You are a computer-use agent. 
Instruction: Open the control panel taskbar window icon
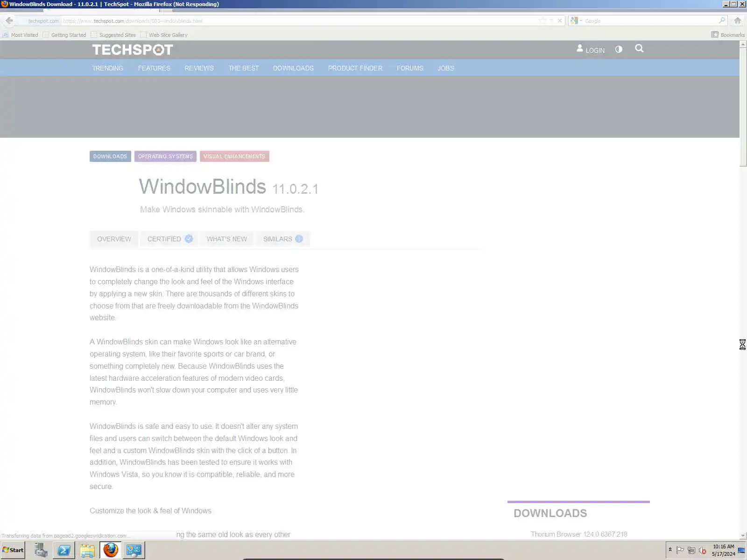coord(134,550)
